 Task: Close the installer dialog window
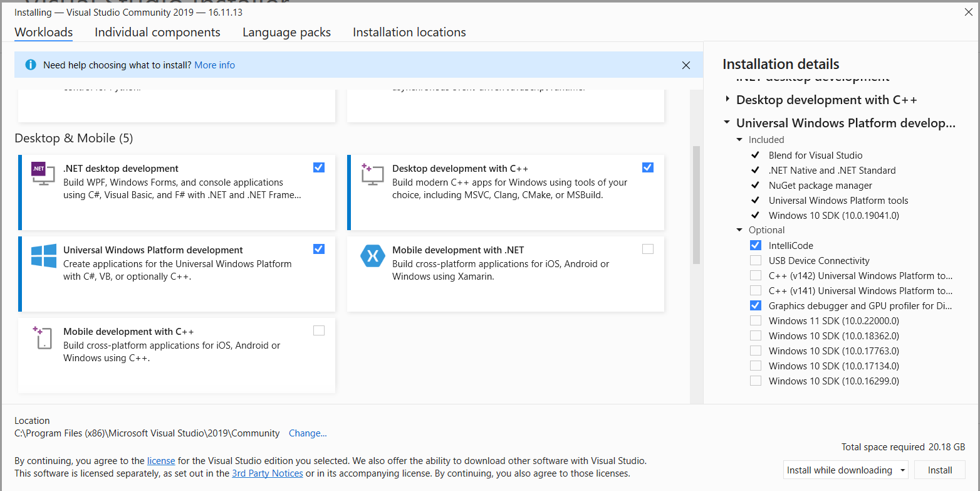(x=968, y=12)
